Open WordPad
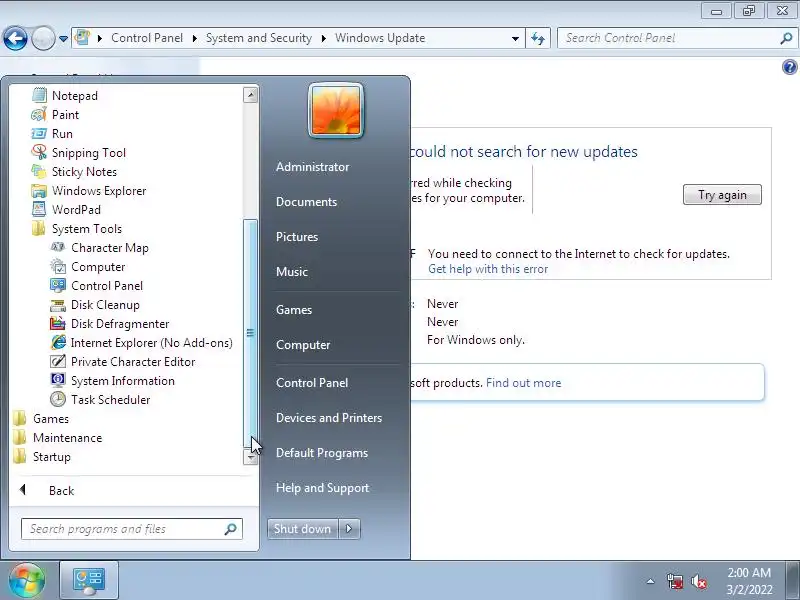The height and width of the screenshot is (600, 800). [x=66, y=210]
